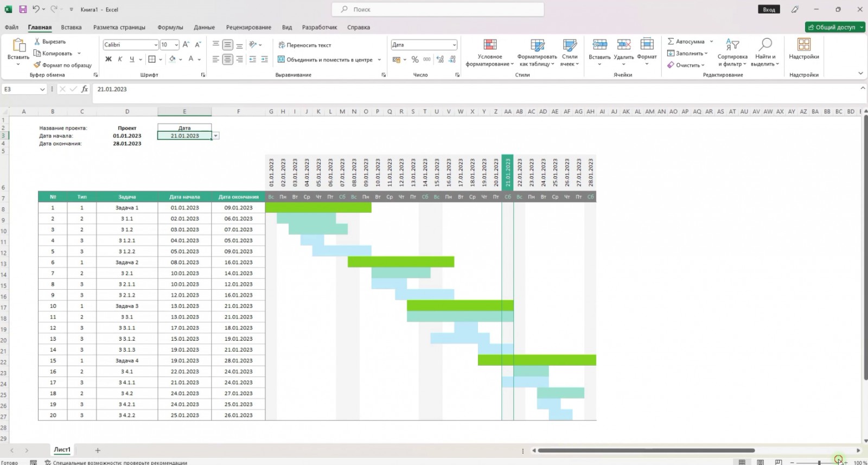Open Найти и выделить magnifier

[765, 53]
